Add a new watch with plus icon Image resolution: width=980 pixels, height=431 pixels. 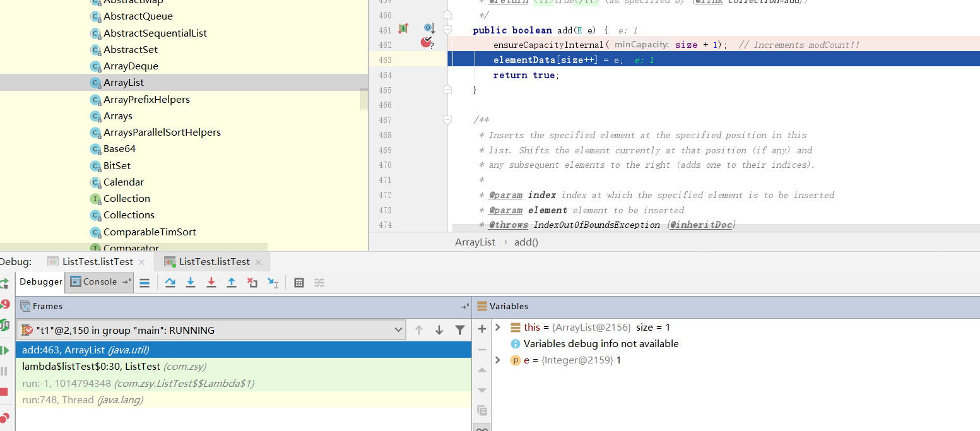482,329
